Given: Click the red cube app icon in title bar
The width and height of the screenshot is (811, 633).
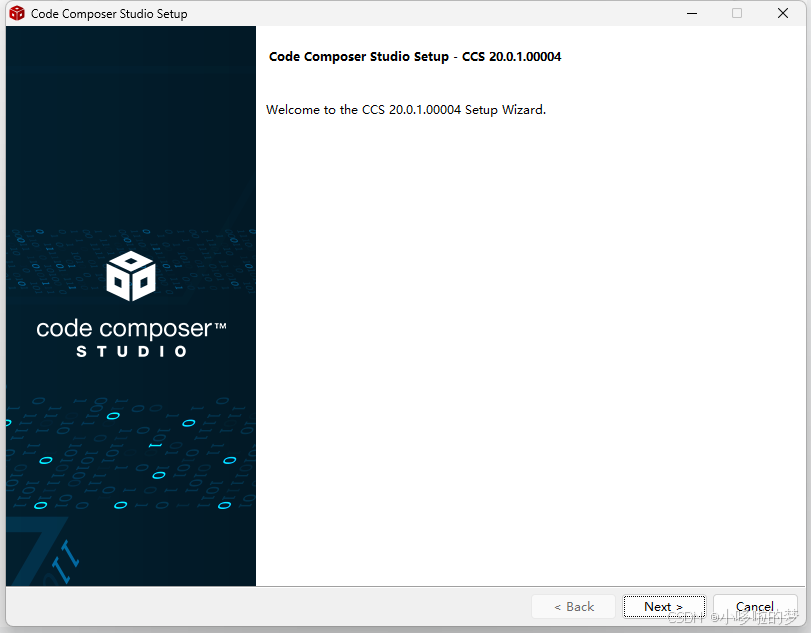Looking at the screenshot, I should click(17, 13).
